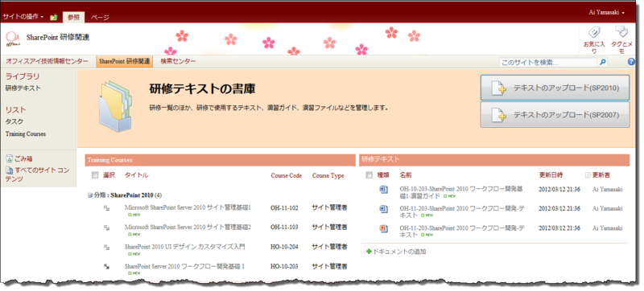
Task: Click the 選択 column header
Action: coord(109,175)
